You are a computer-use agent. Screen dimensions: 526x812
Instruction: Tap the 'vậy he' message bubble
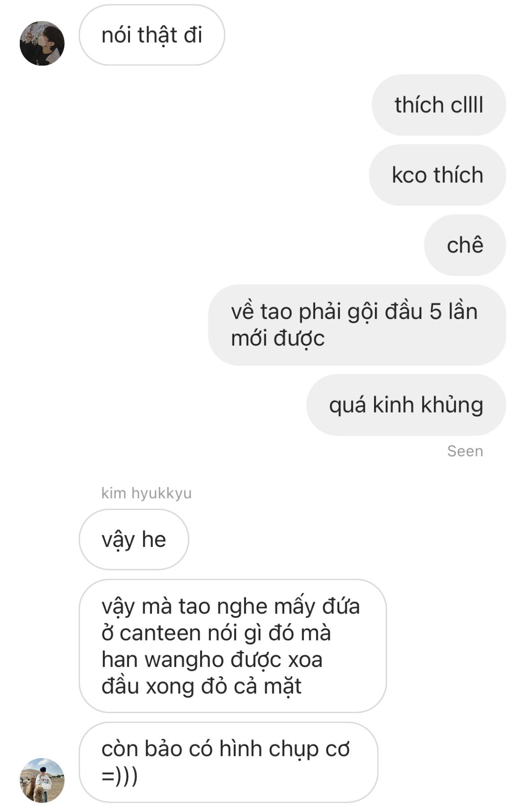[x=134, y=539]
